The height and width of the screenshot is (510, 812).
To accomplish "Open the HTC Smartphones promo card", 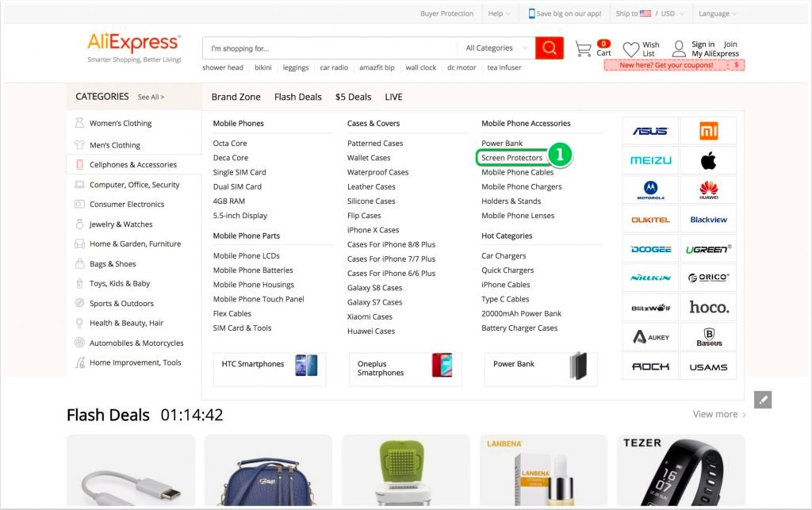I will pos(270,369).
